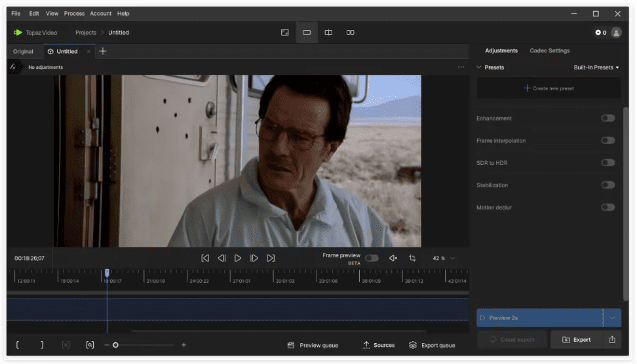Click the Export button
This screenshot has width=637, height=364.
coord(577,340)
